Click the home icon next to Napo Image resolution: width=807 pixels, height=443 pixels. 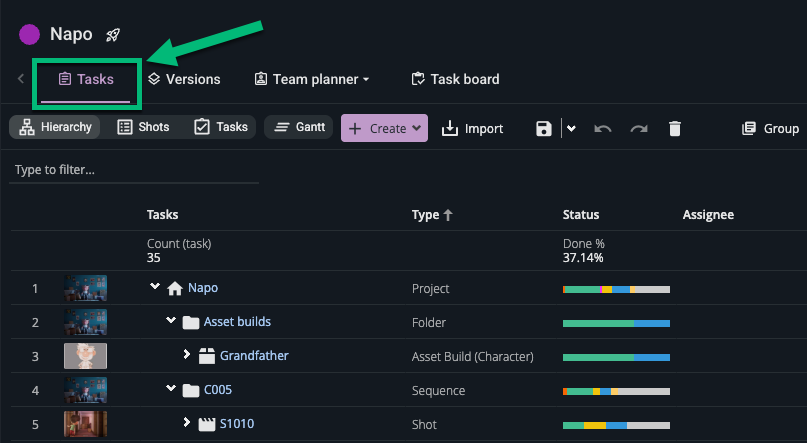coord(175,288)
